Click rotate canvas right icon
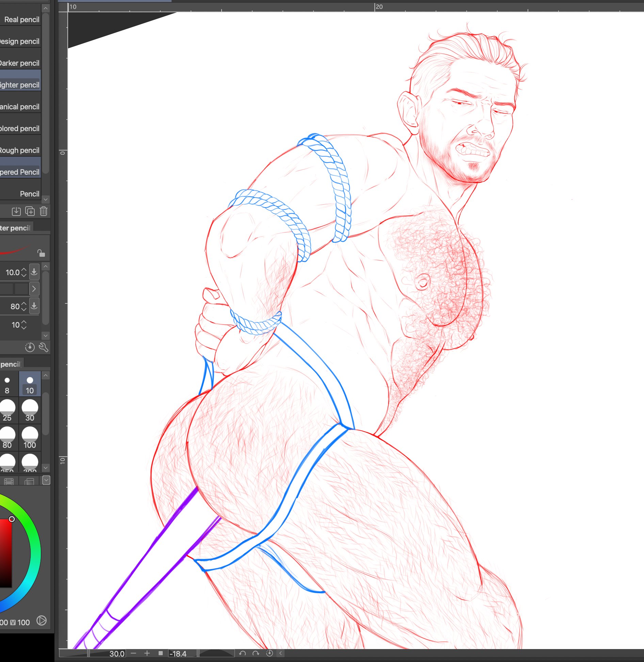 click(256, 653)
